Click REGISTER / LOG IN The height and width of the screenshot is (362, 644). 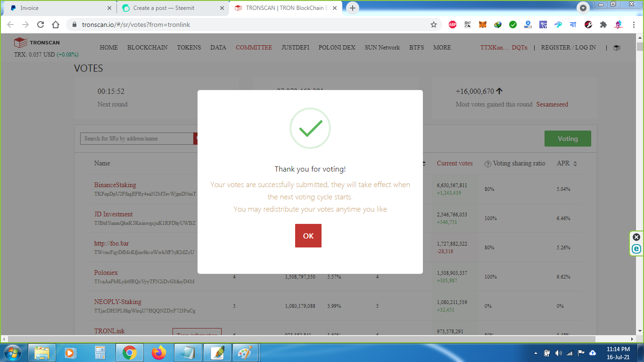[x=569, y=48]
